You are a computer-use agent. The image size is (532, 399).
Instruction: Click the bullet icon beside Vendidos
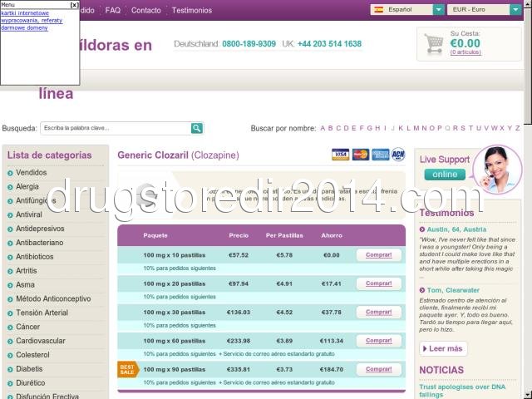click(10, 173)
